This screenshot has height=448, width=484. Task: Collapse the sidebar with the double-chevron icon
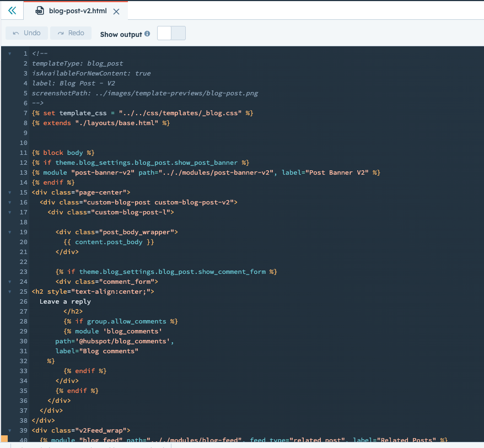coord(12,11)
